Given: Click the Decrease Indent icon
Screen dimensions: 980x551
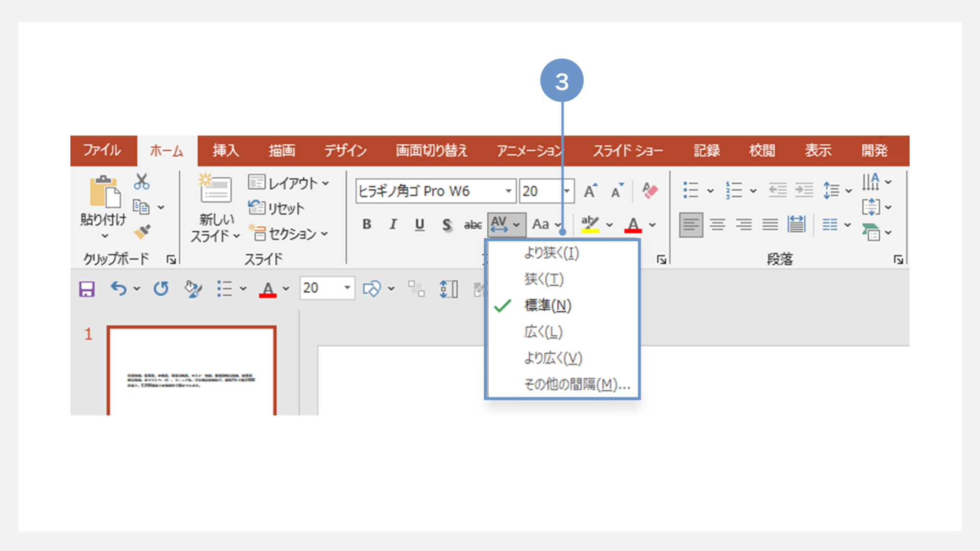Looking at the screenshot, I should click(778, 190).
